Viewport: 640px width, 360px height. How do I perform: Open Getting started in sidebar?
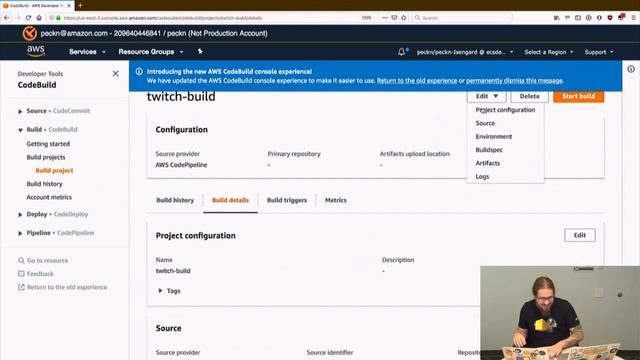(x=48, y=144)
